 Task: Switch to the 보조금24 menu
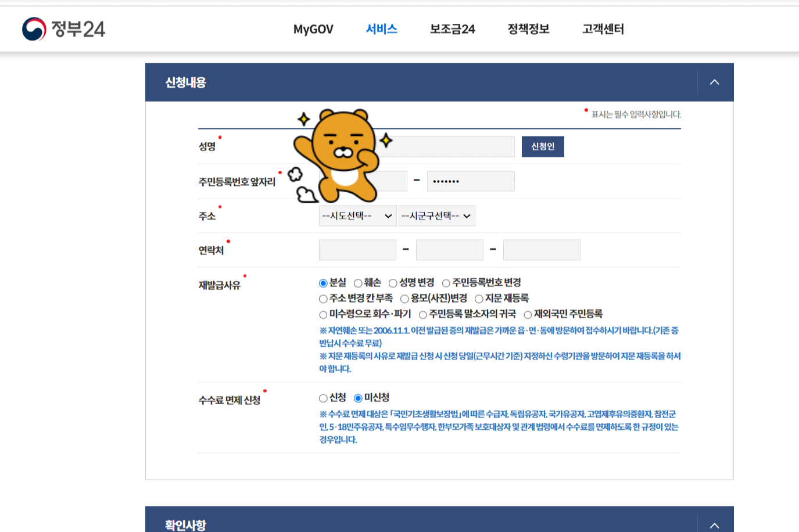point(453,29)
